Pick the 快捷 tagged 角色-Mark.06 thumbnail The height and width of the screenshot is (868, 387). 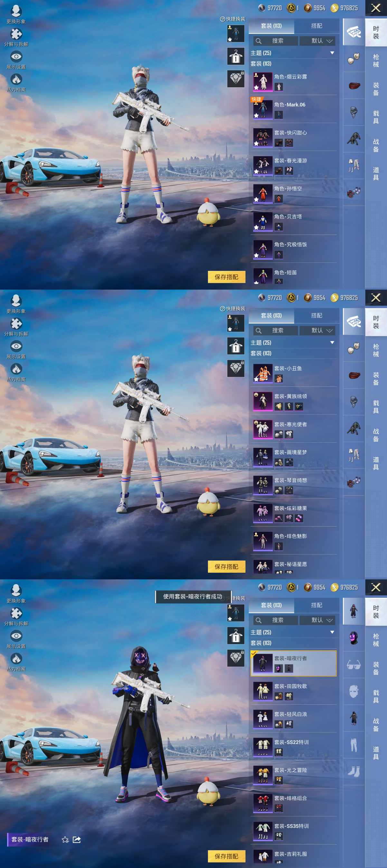tap(263, 109)
